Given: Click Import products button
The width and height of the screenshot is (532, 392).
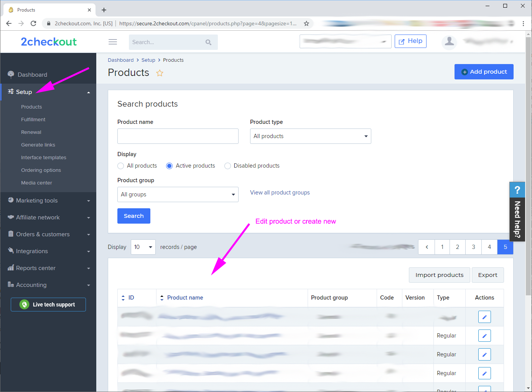Looking at the screenshot, I should click(x=439, y=275).
